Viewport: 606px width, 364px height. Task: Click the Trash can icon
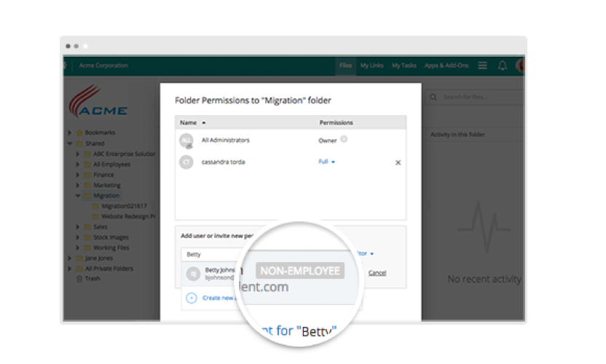coord(79,279)
